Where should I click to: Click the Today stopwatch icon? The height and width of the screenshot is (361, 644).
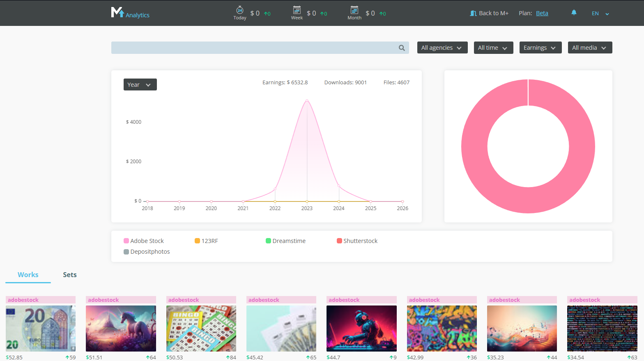tap(240, 10)
